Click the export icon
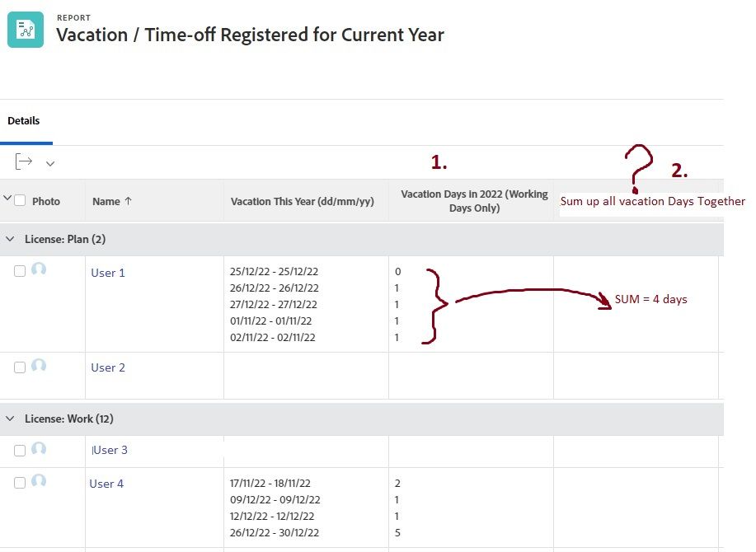 (24, 161)
